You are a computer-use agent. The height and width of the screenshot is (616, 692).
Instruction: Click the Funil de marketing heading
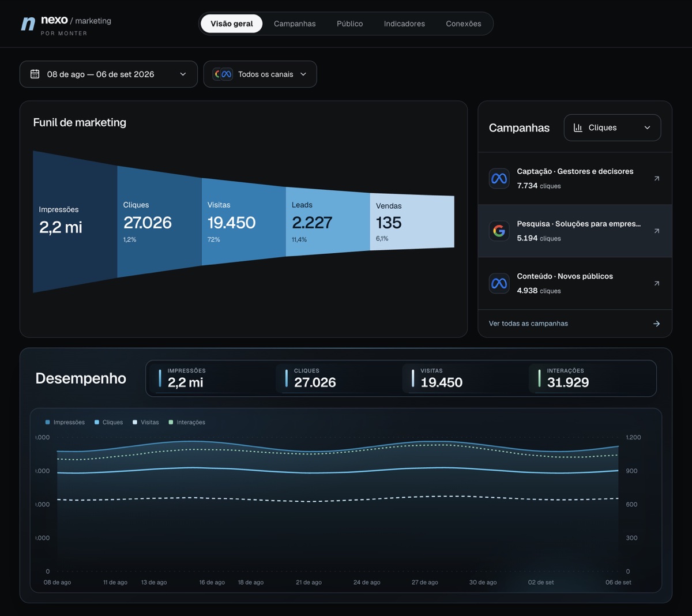tap(80, 122)
